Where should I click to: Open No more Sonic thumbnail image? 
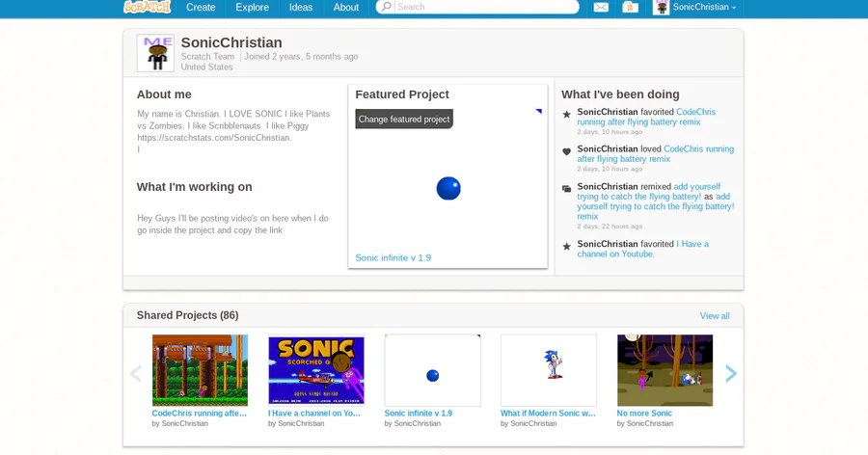coord(665,370)
